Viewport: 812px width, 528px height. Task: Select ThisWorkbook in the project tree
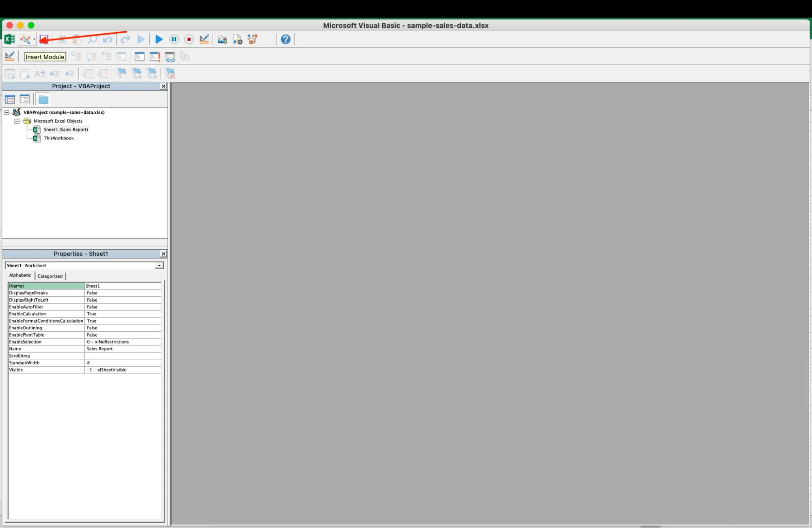59,138
